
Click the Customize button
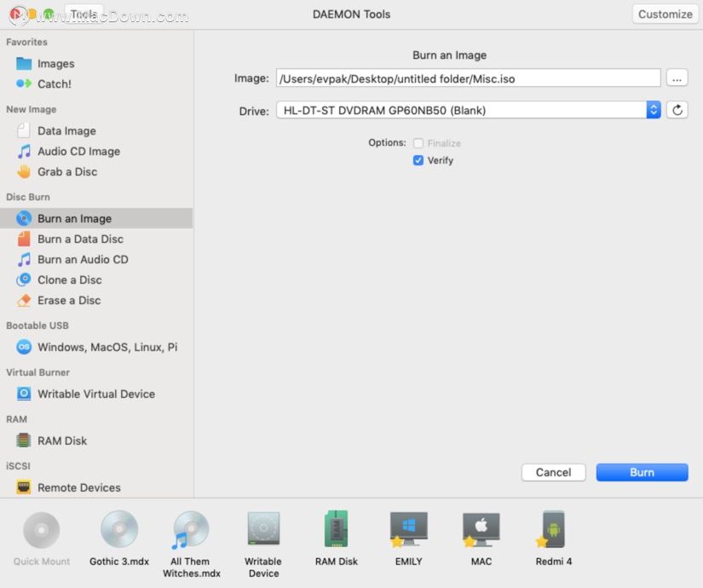point(666,14)
